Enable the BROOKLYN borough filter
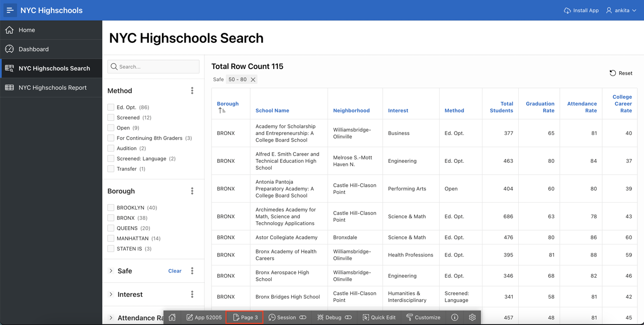This screenshot has width=644, height=325. [x=111, y=208]
